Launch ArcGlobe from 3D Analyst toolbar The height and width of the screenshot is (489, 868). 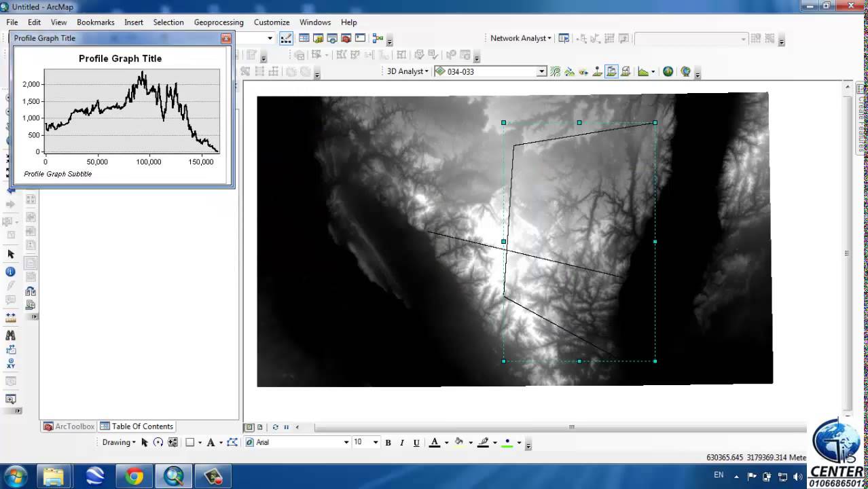coord(686,71)
